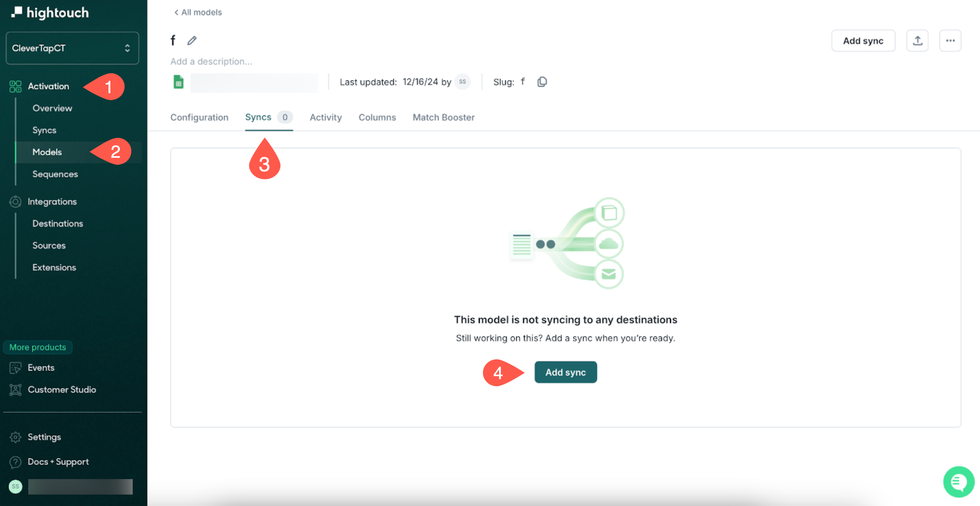Click the Add sync button in toolbar
Screen dimensions: 980x506
(x=864, y=40)
